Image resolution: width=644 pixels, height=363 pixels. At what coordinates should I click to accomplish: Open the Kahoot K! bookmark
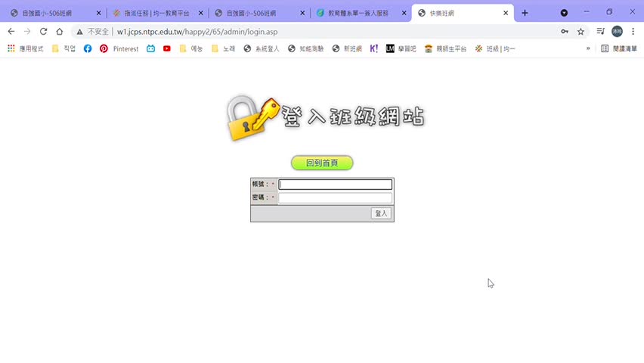point(373,48)
